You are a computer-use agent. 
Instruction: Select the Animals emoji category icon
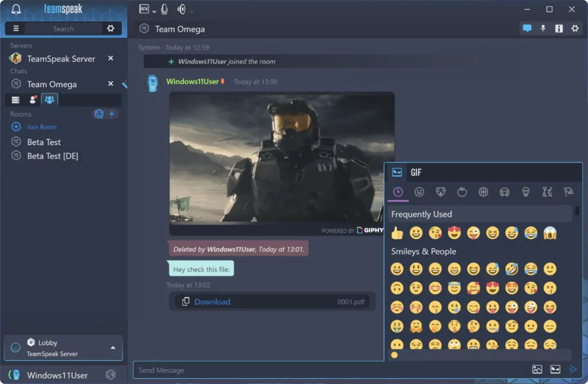click(440, 192)
